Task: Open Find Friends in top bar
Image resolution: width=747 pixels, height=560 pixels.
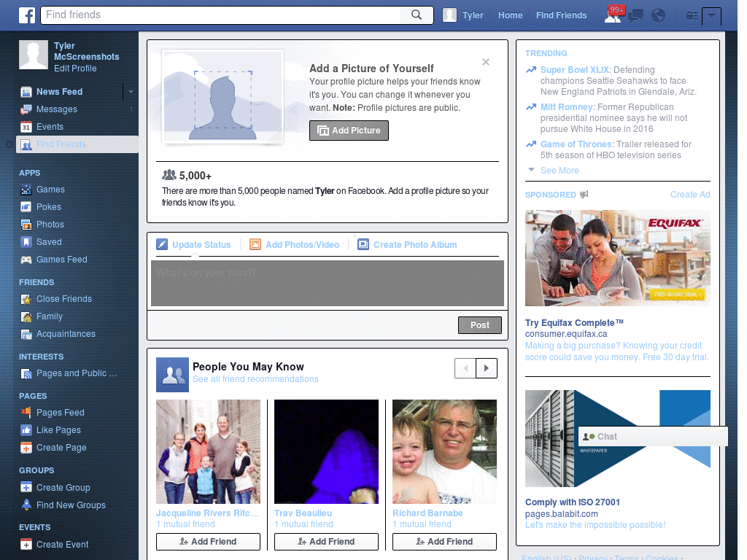Action: (561, 15)
